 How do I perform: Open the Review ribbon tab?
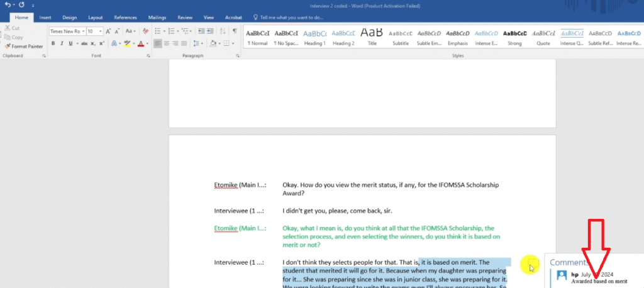point(185,18)
